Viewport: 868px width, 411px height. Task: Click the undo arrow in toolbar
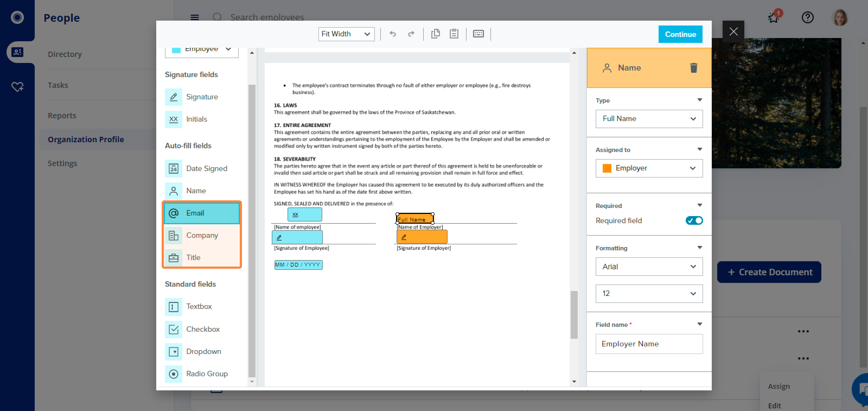point(392,34)
